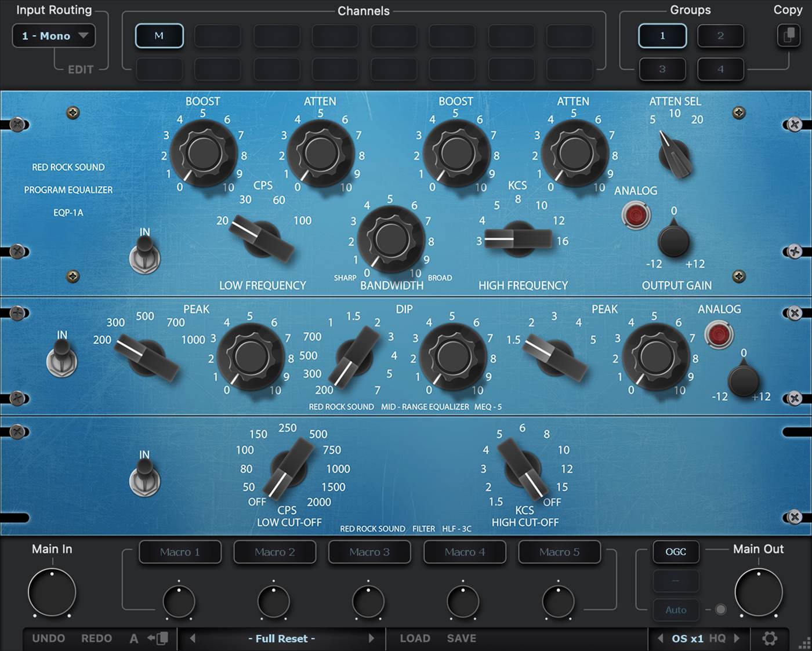
Task: Click the red ANALOG button on EQP-1A
Action: (x=636, y=216)
